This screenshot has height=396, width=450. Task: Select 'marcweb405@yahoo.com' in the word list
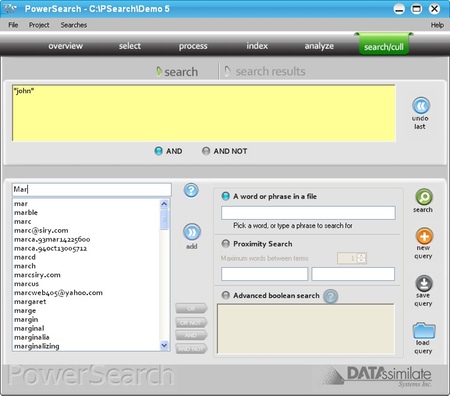58,293
